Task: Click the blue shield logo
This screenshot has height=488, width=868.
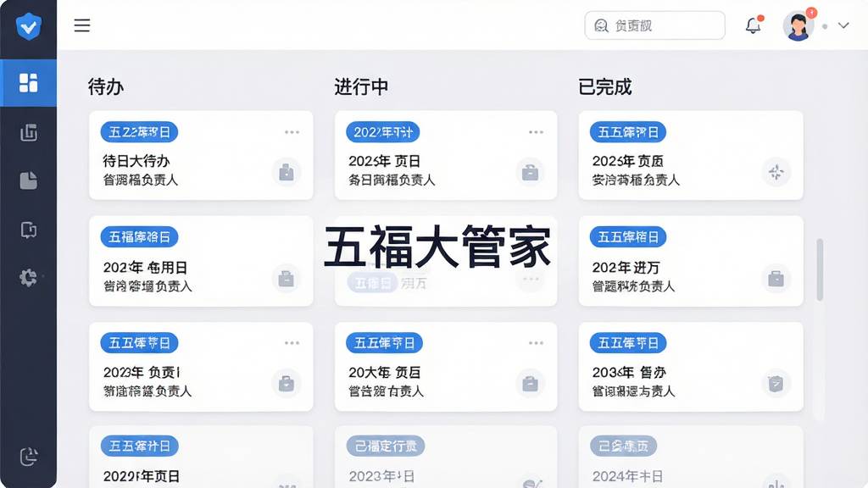Action: point(28,26)
